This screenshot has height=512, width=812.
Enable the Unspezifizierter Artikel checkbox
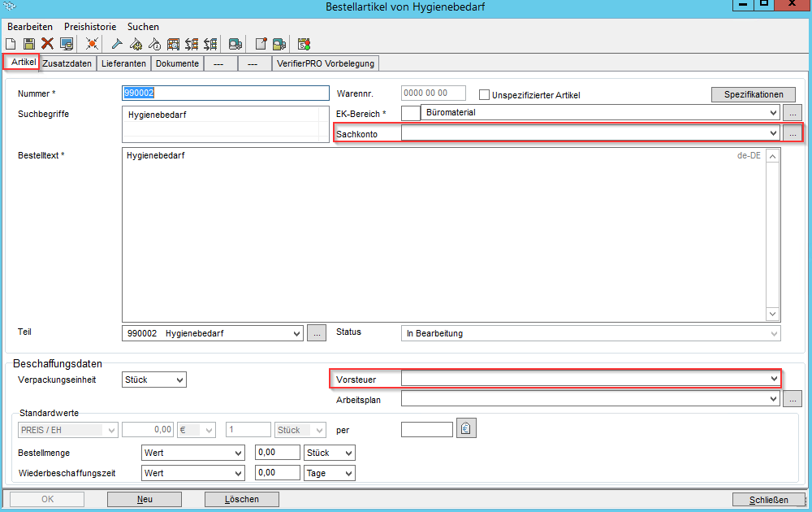(x=485, y=95)
